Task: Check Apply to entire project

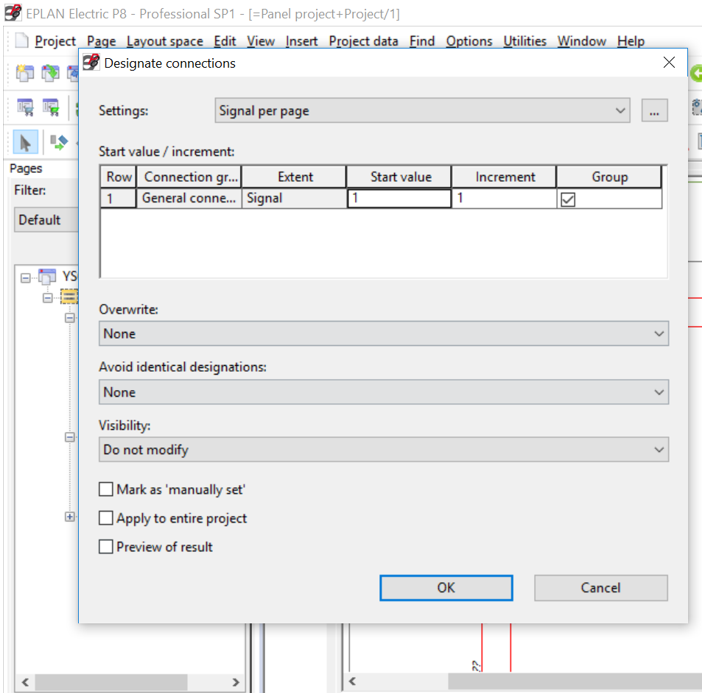Action: [106, 518]
